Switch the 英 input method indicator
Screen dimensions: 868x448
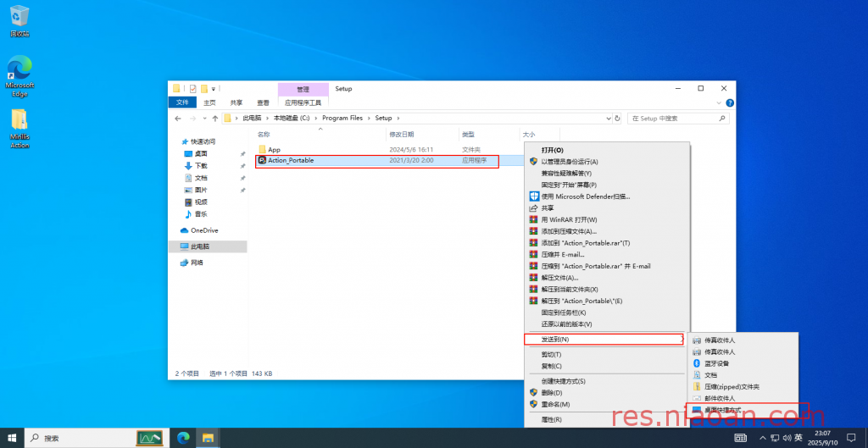click(x=798, y=438)
